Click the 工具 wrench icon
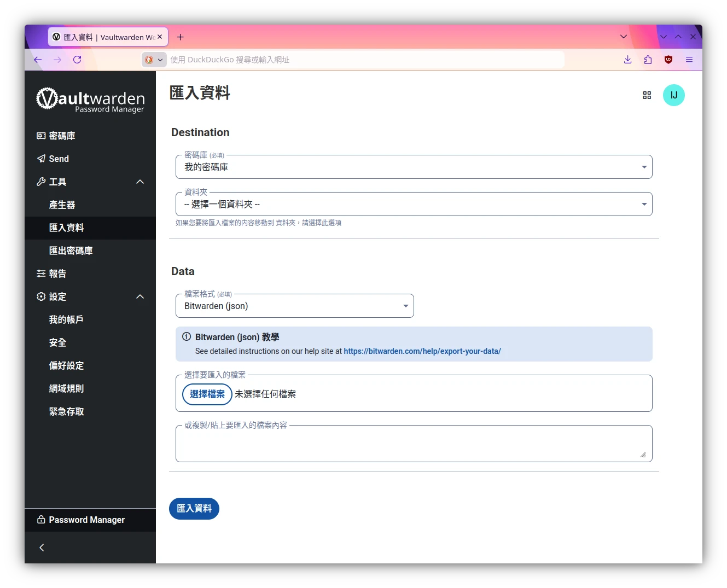 (x=41, y=182)
